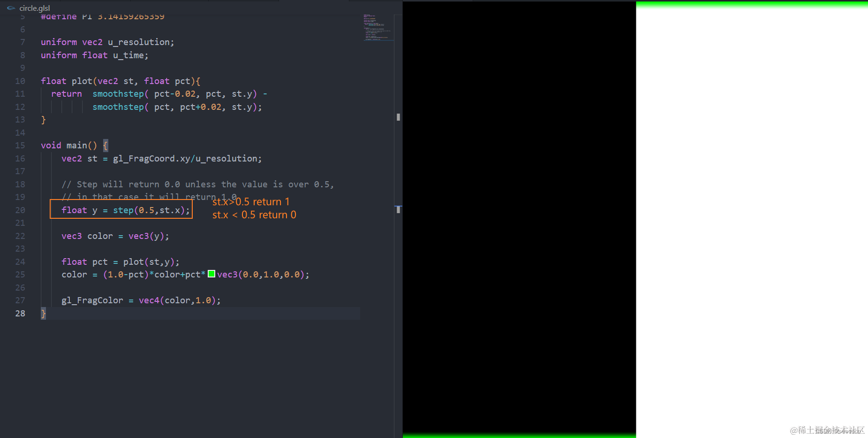
Task: Click the 'float y = step(0.5,st.x);' code
Action: pyautogui.click(x=126, y=210)
